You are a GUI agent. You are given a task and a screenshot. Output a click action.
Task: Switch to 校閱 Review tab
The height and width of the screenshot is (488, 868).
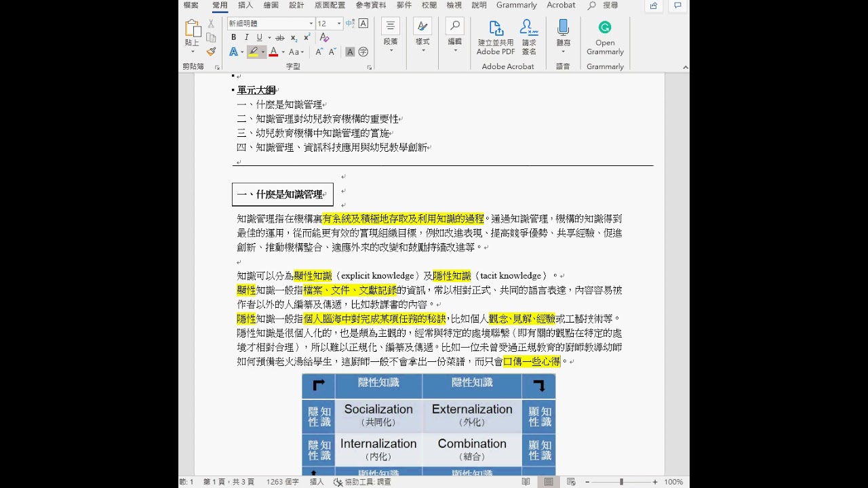(x=429, y=5)
